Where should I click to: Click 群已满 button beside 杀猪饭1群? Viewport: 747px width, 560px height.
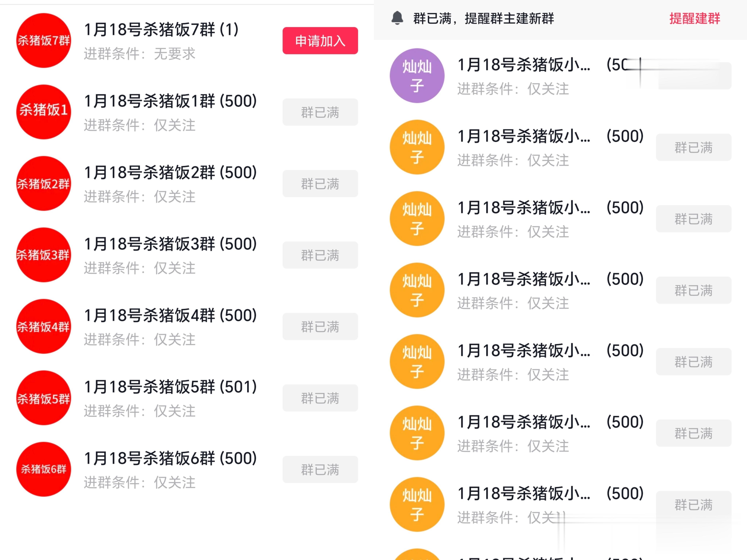pyautogui.click(x=320, y=112)
